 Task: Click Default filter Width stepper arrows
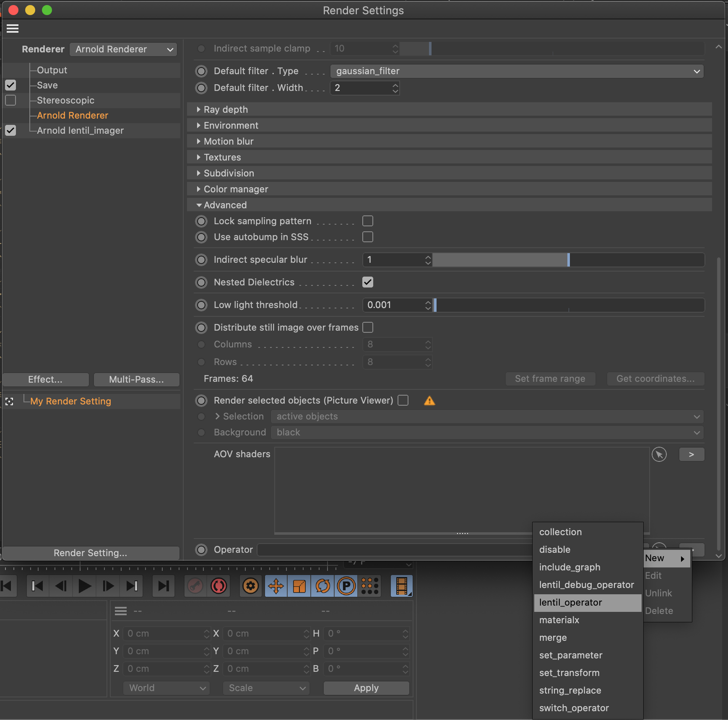395,88
